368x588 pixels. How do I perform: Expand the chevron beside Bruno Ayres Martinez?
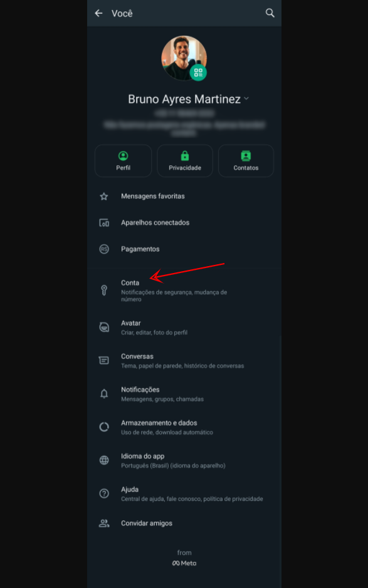[x=246, y=98]
